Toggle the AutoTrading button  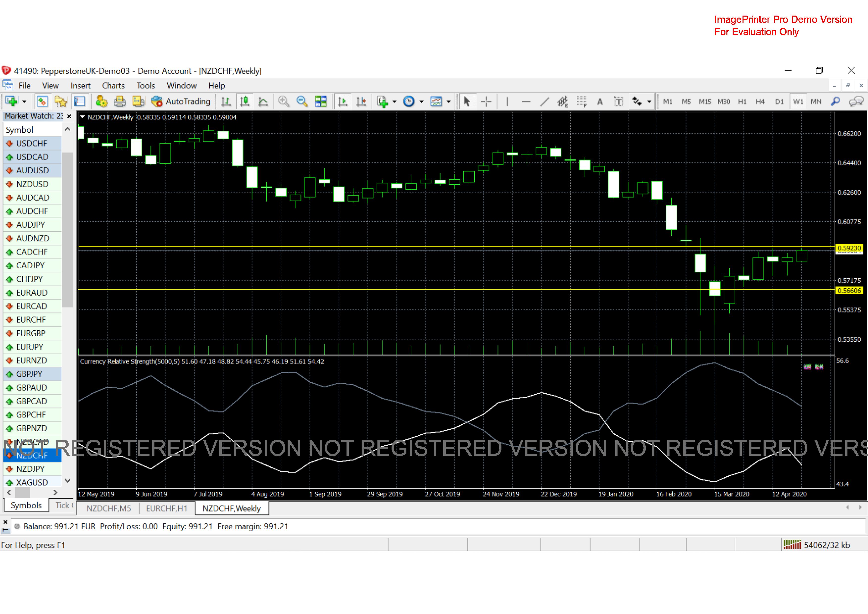tap(181, 101)
